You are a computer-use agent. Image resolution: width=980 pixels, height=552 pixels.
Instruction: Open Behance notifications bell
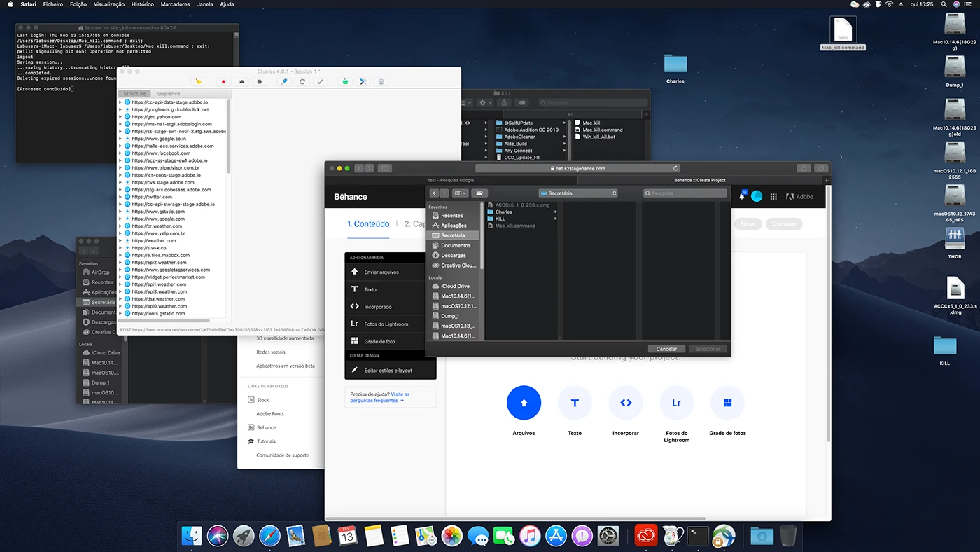point(741,197)
